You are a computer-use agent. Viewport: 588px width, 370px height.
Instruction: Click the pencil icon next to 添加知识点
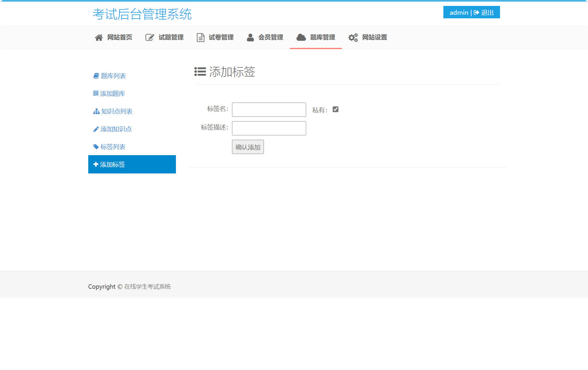pyautogui.click(x=96, y=129)
